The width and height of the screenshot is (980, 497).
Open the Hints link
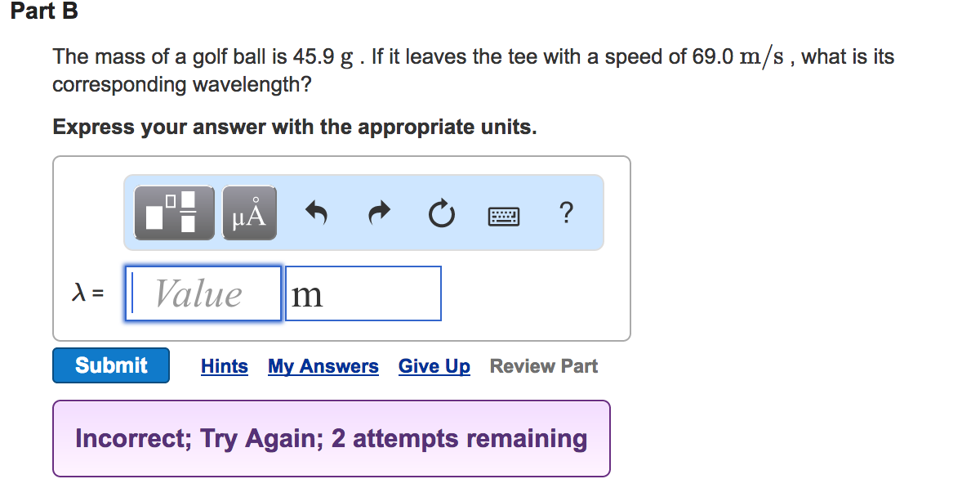224,365
